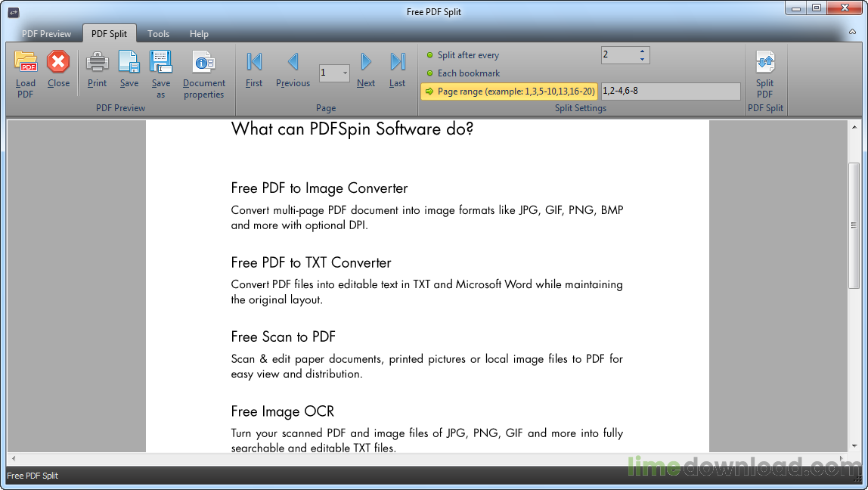868x490 pixels.
Task: Close the current PDF with red X icon
Action: pos(58,63)
